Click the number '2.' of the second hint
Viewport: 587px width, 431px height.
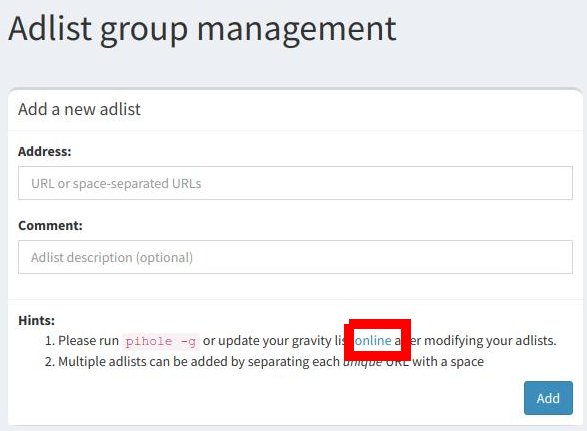50,362
